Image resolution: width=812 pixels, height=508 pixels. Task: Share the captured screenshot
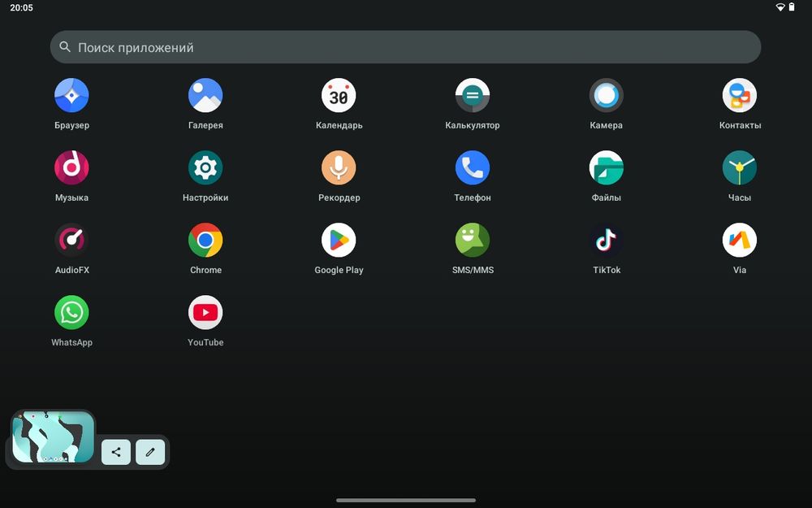(x=116, y=452)
